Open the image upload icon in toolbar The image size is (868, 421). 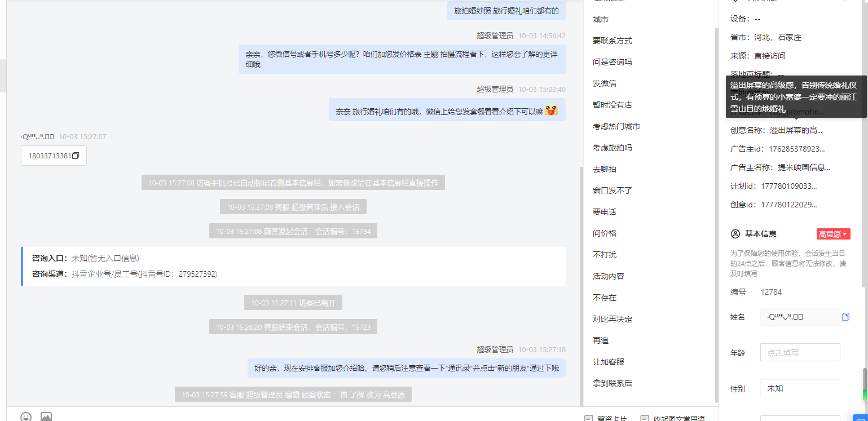(46, 417)
